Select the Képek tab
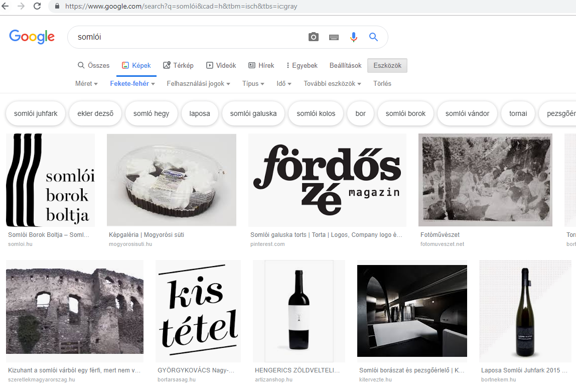 (x=136, y=65)
